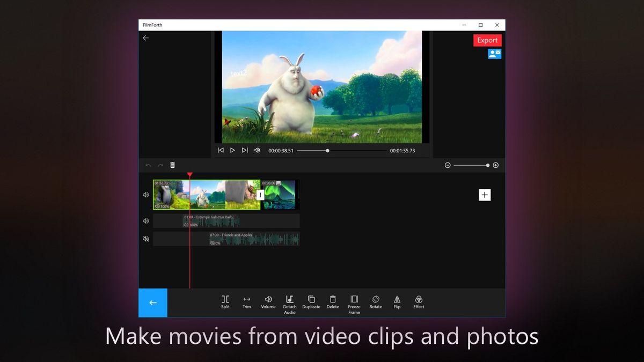
Task: Open the feedback contact icon
Action: (494, 54)
